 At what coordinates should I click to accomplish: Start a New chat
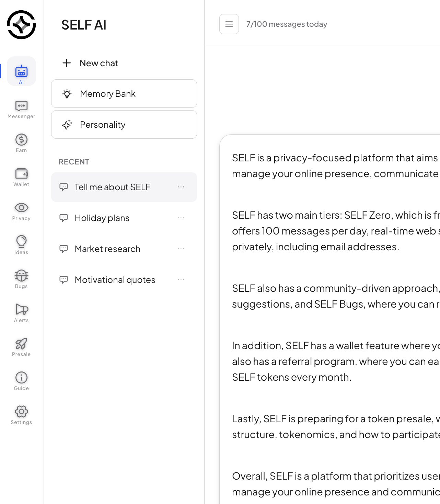90,63
